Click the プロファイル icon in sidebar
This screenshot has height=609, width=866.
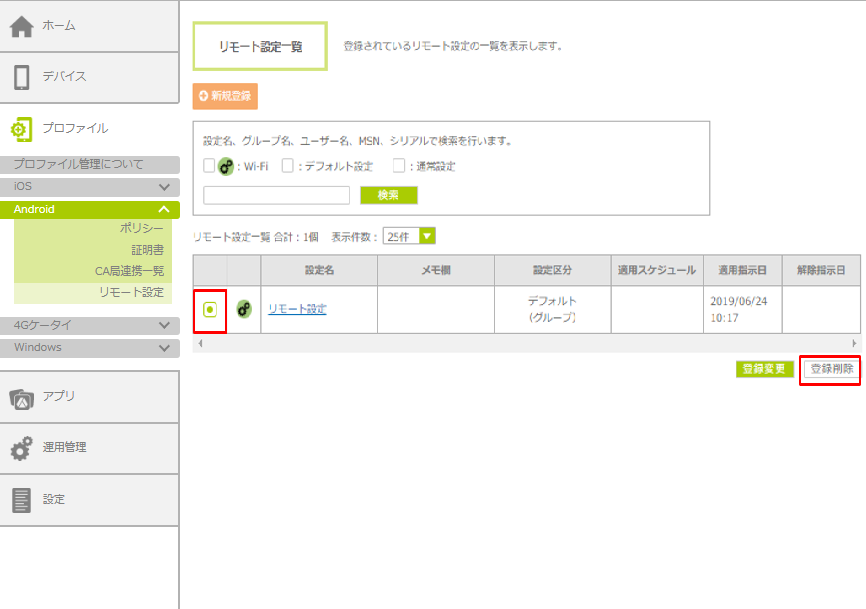pyautogui.click(x=22, y=129)
